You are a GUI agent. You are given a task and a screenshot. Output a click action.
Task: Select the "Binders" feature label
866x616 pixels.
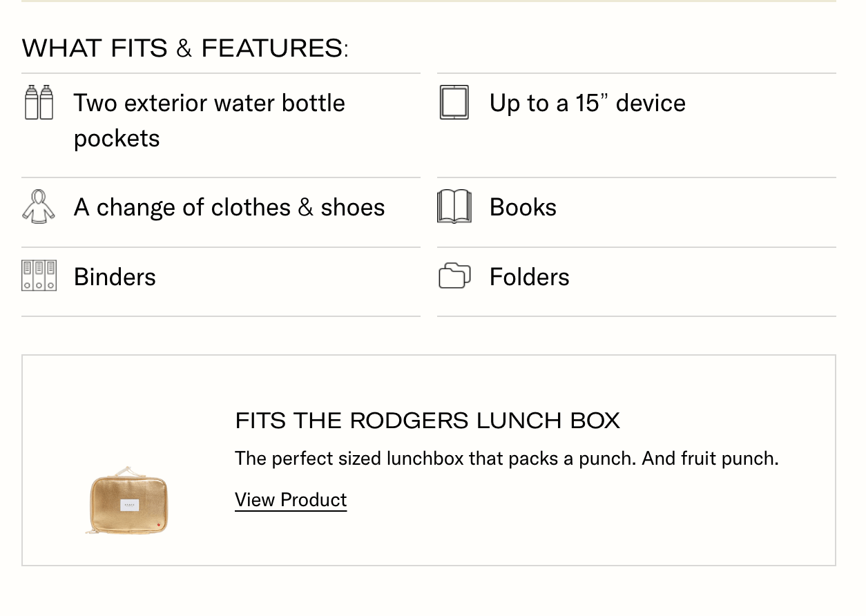115,277
